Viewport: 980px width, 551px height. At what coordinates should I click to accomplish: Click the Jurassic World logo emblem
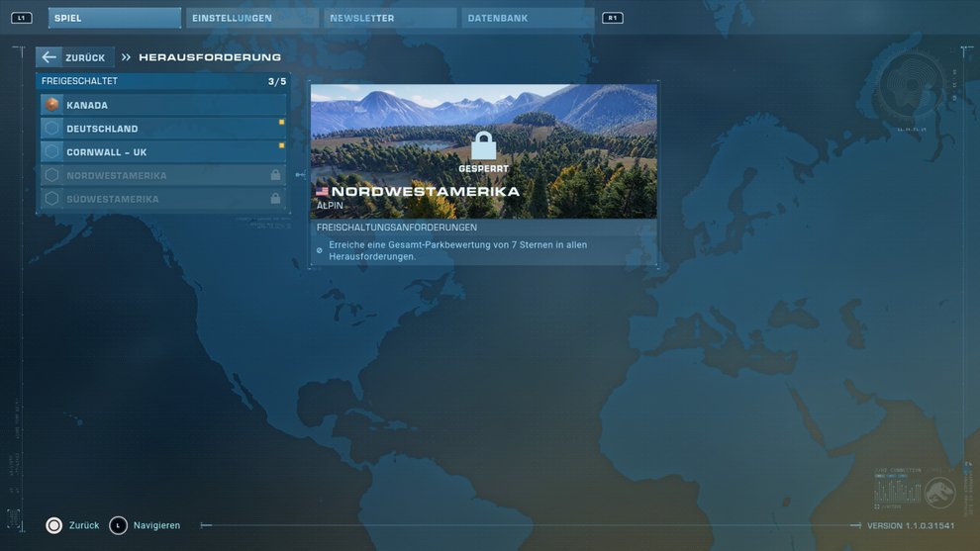pos(940,492)
